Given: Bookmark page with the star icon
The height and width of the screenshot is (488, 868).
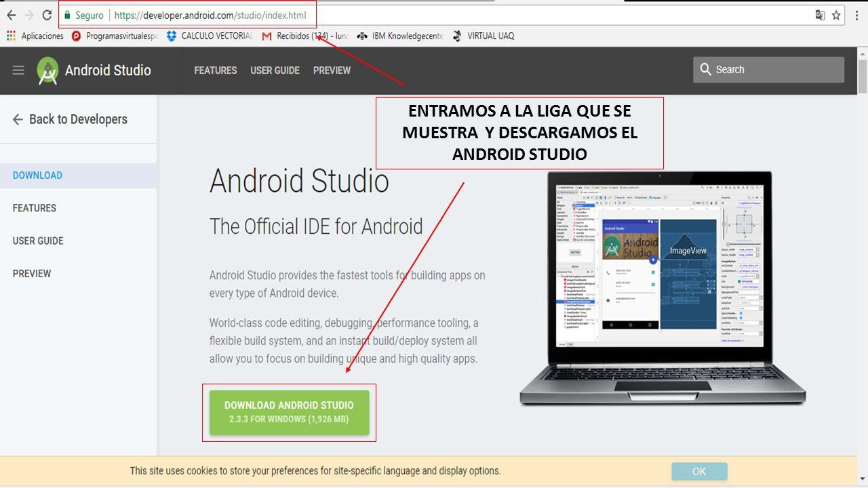Looking at the screenshot, I should [837, 15].
